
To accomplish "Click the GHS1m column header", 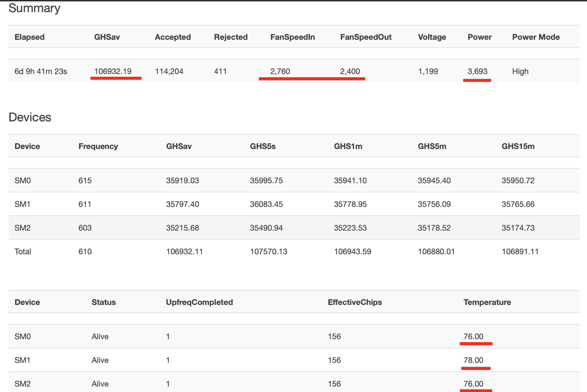I will (348, 146).
